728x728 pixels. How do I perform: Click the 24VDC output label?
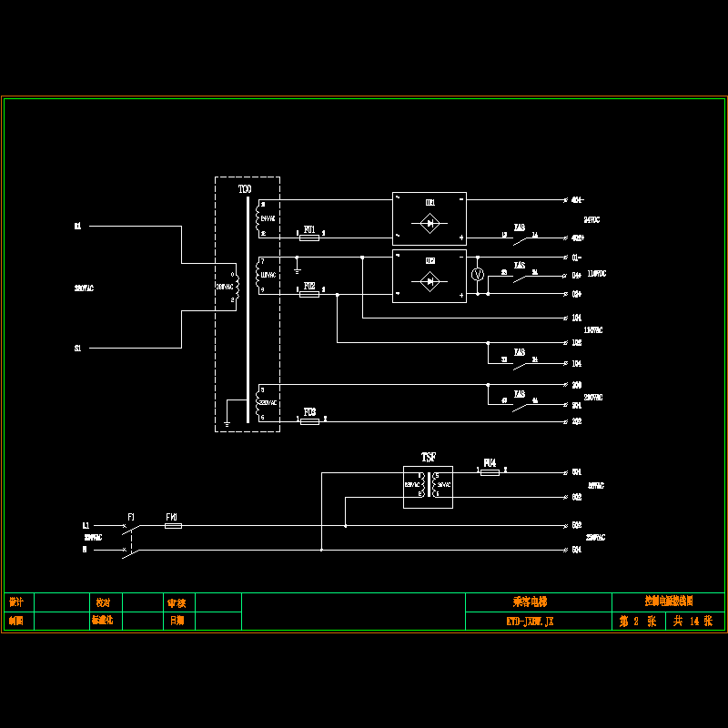(592, 219)
